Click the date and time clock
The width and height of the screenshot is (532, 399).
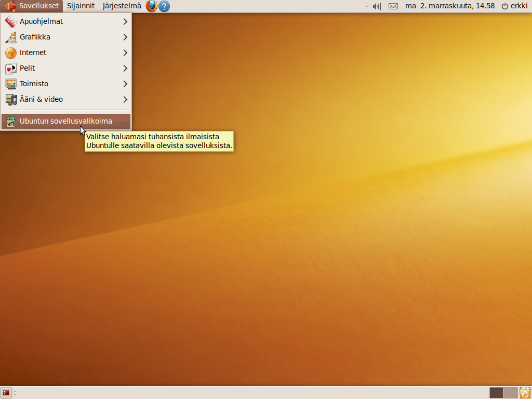(449, 6)
